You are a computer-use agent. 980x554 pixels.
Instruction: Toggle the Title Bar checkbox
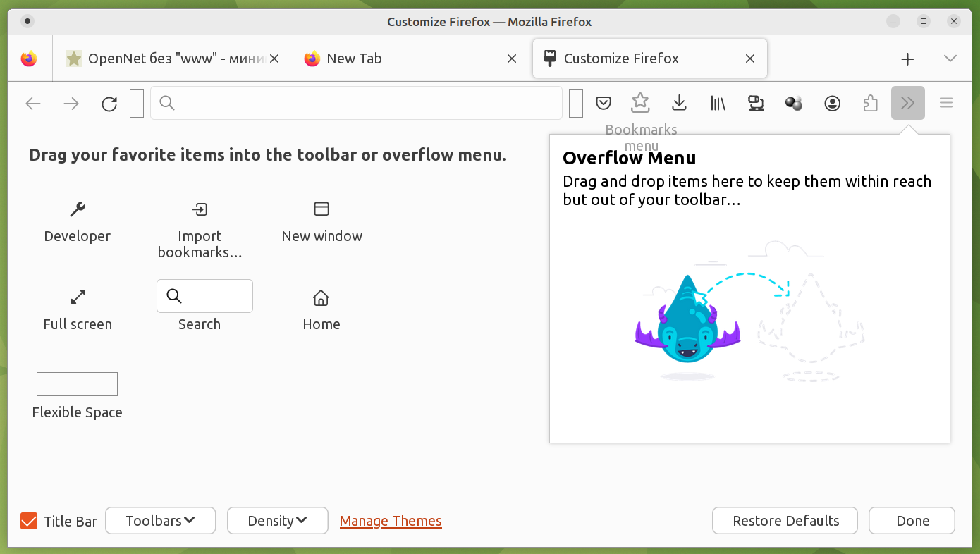point(29,521)
